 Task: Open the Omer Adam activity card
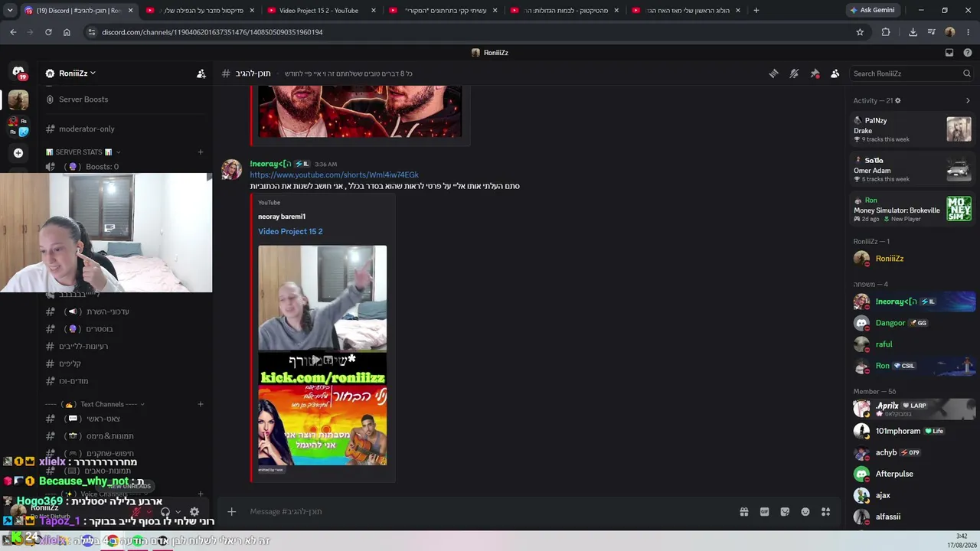pos(913,170)
